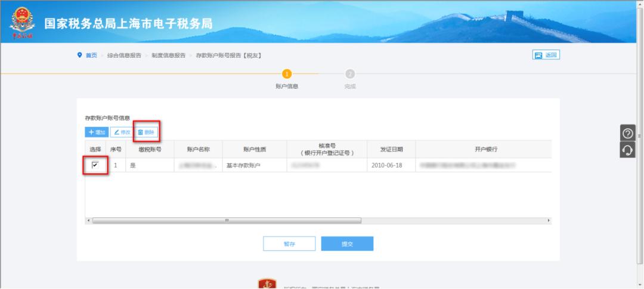644x289 pixels.
Task: Open the headset customer service icon
Action: coord(628,150)
